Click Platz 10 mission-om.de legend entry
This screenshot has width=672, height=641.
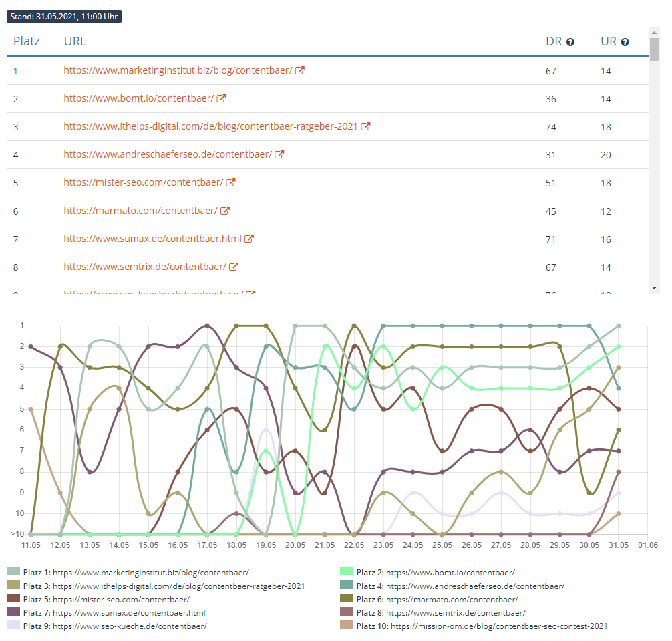[474, 626]
